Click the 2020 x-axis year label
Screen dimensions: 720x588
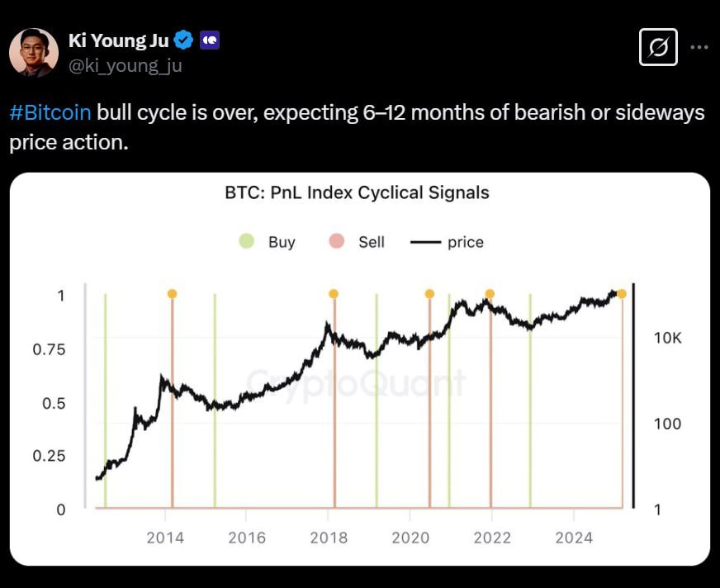(410, 538)
